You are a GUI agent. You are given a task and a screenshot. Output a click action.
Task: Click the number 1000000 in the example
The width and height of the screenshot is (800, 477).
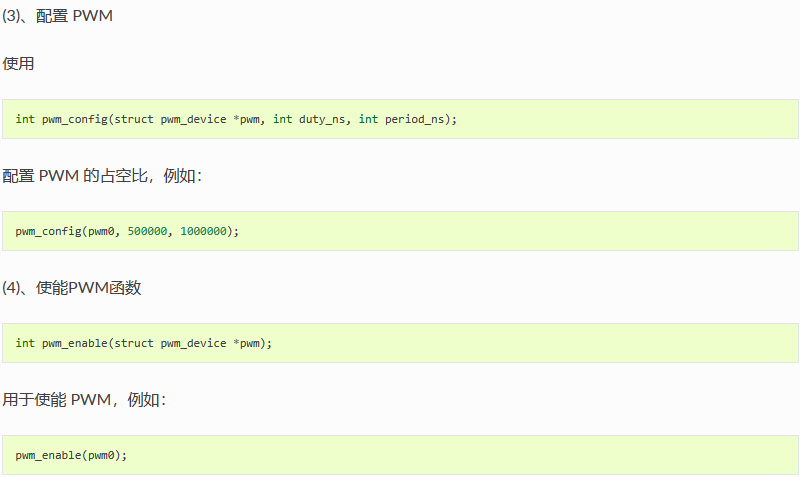pyautogui.click(x=203, y=231)
